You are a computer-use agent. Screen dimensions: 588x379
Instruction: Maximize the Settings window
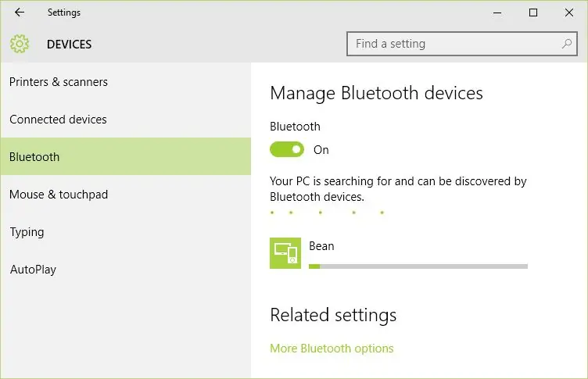coord(533,13)
